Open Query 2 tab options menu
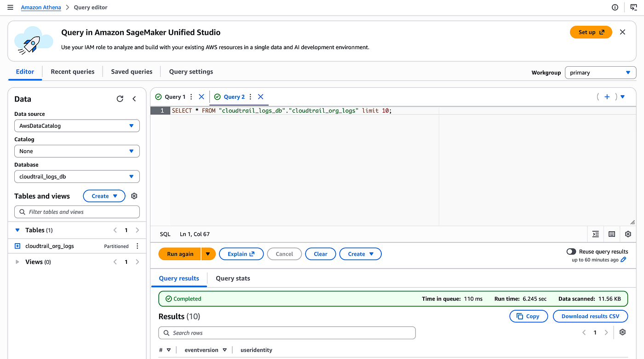 tap(250, 97)
